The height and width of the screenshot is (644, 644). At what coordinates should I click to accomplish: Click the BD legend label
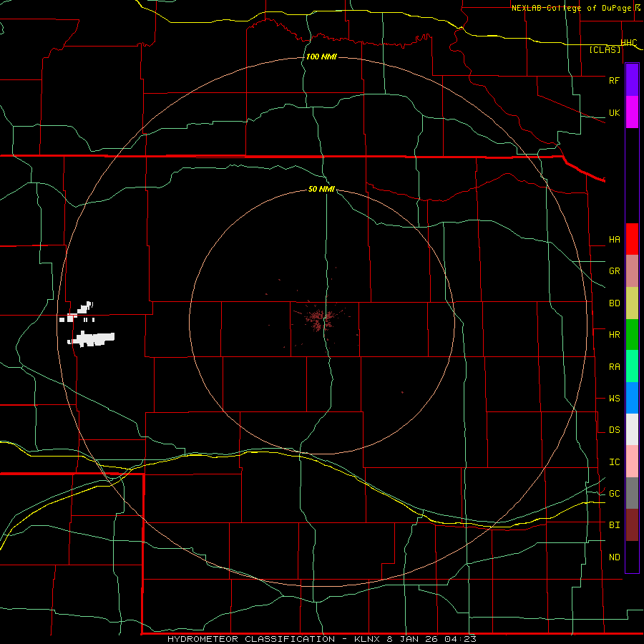click(x=614, y=303)
